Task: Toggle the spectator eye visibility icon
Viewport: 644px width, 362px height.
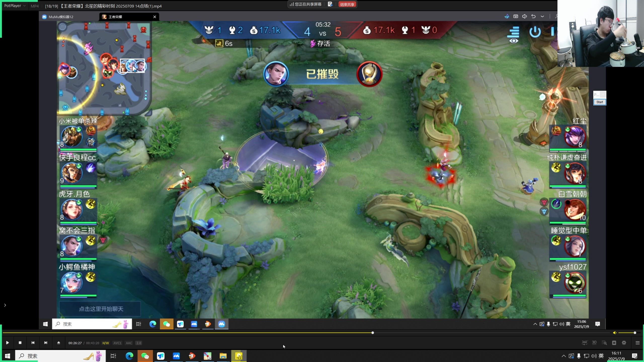Action: tap(514, 41)
